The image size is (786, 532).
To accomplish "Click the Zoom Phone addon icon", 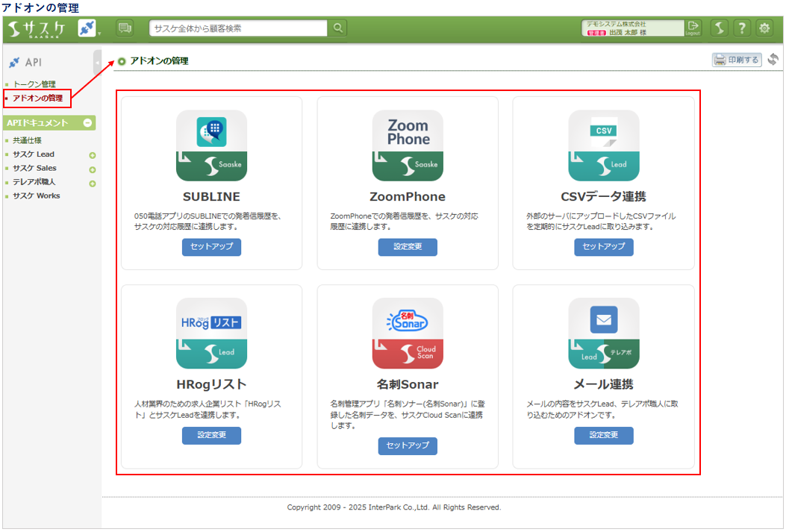I will pos(408,145).
